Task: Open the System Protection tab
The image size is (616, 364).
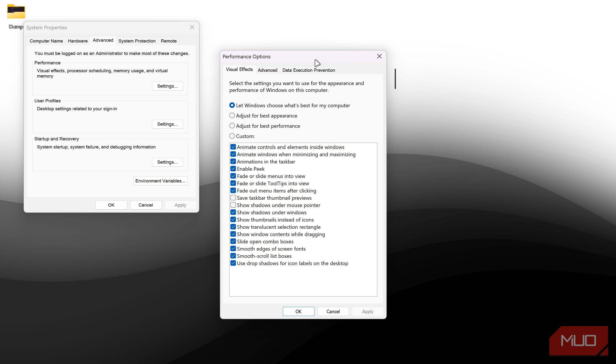Action: click(137, 41)
